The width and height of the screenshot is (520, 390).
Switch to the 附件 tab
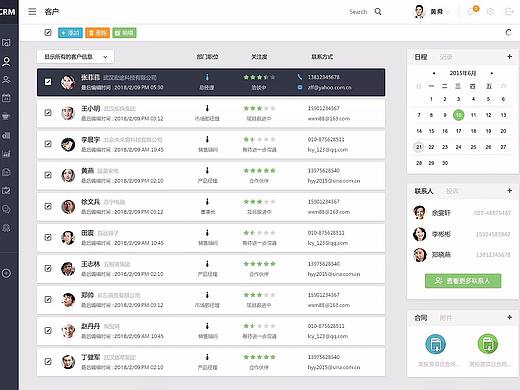point(445,318)
